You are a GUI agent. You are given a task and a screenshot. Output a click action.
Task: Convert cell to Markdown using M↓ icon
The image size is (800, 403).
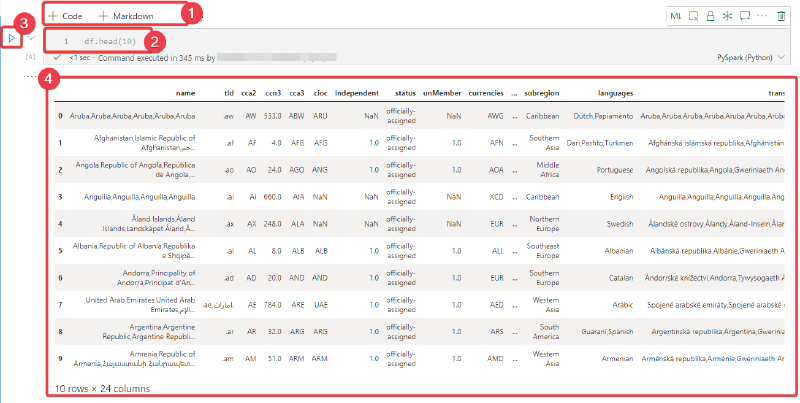click(676, 16)
